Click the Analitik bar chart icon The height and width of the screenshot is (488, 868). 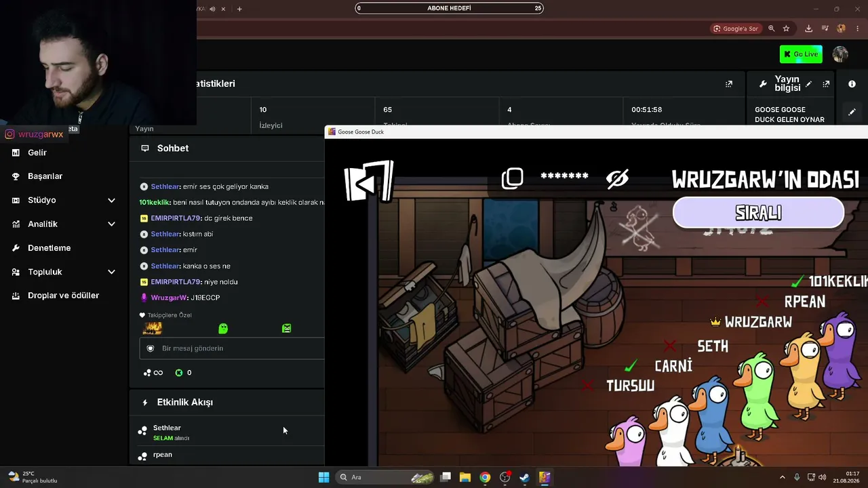(16, 224)
